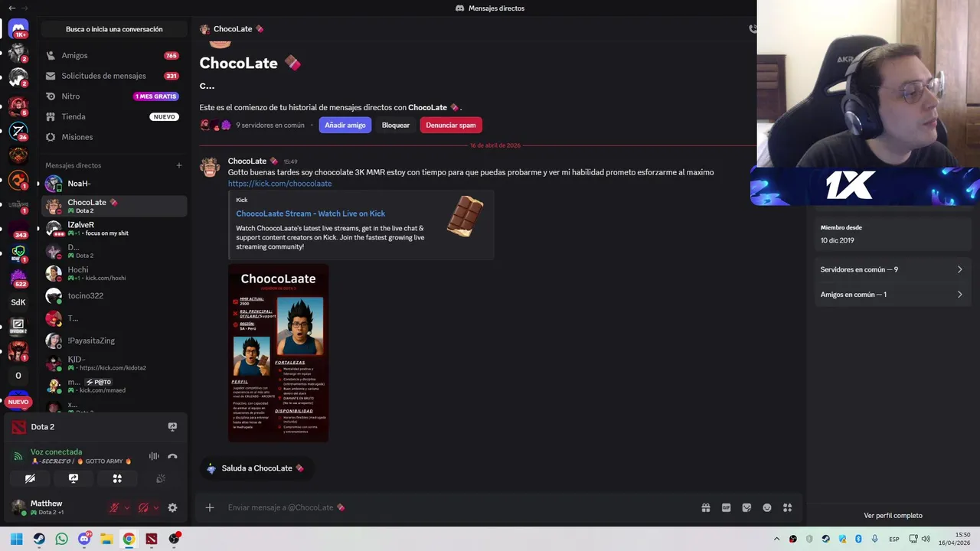Open the Nitro page
This screenshot has height=551, width=980.
114,96
